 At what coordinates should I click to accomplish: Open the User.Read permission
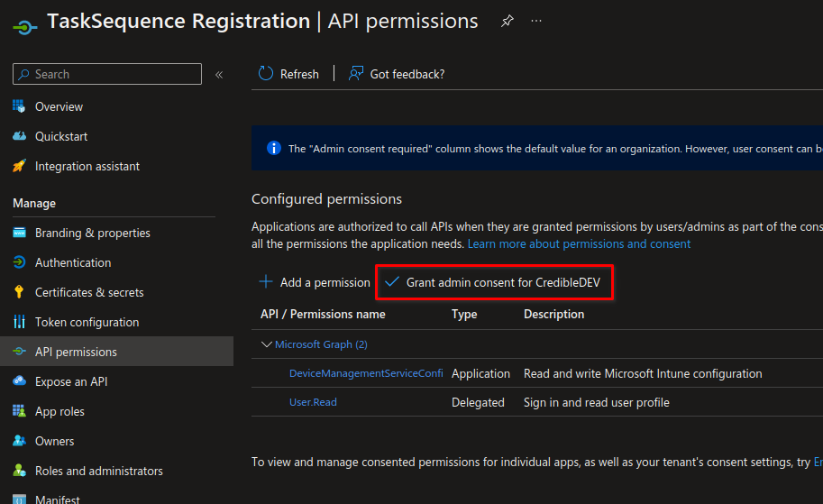[x=313, y=402]
